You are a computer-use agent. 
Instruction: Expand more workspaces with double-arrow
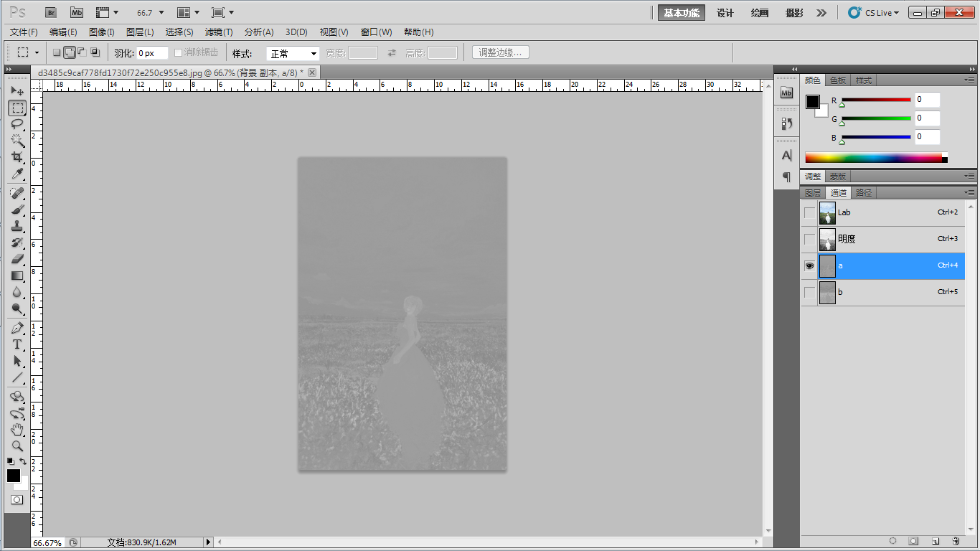coord(821,13)
